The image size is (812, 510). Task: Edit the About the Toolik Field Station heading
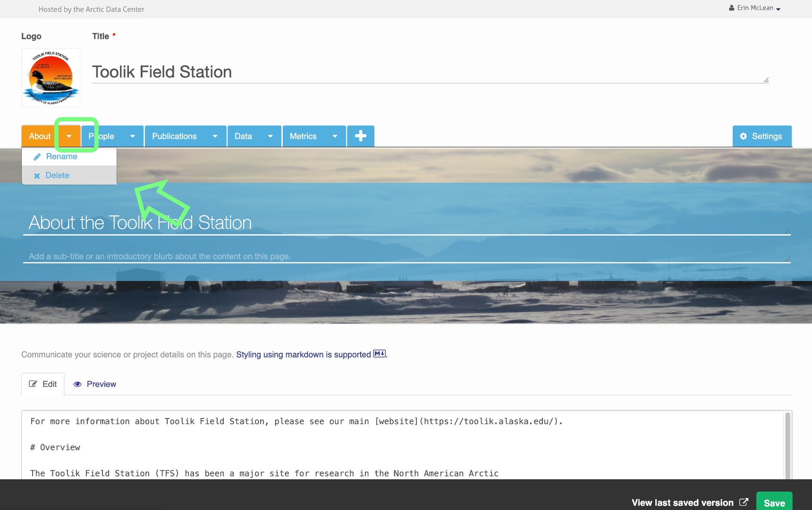(406, 222)
